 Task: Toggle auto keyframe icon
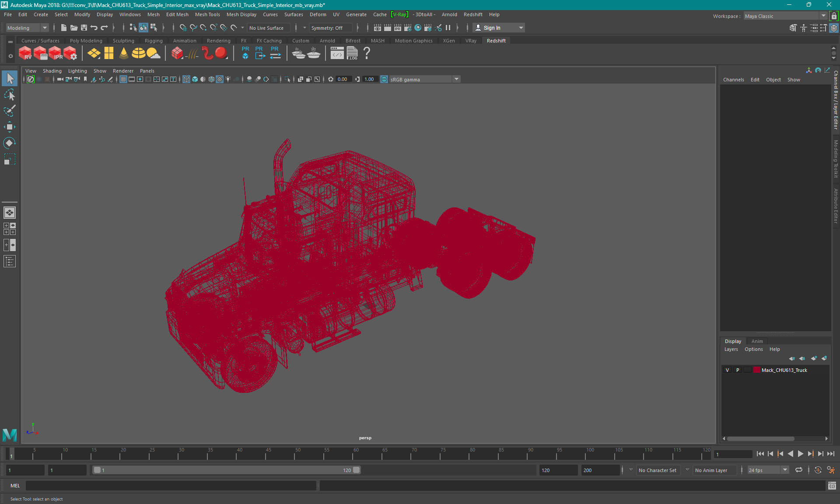(818, 470)
